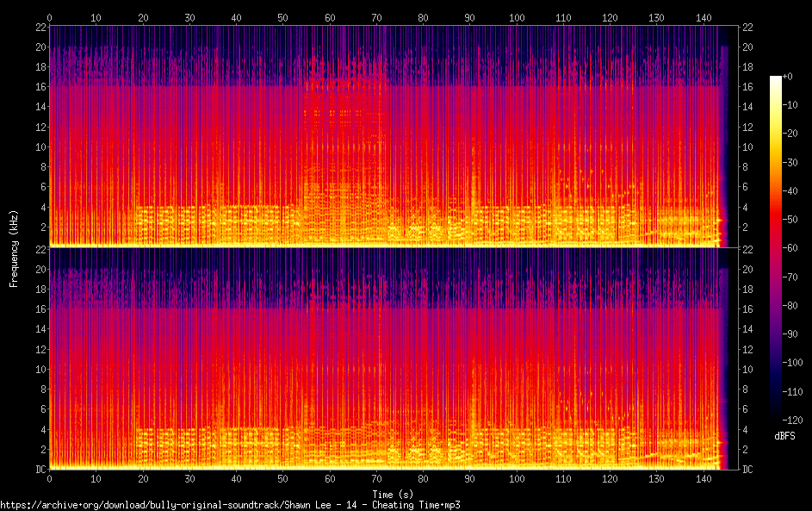This screenshot has height=511, width=812.
Task: Click the Time (s) axis label
Action: coord(393,495)
